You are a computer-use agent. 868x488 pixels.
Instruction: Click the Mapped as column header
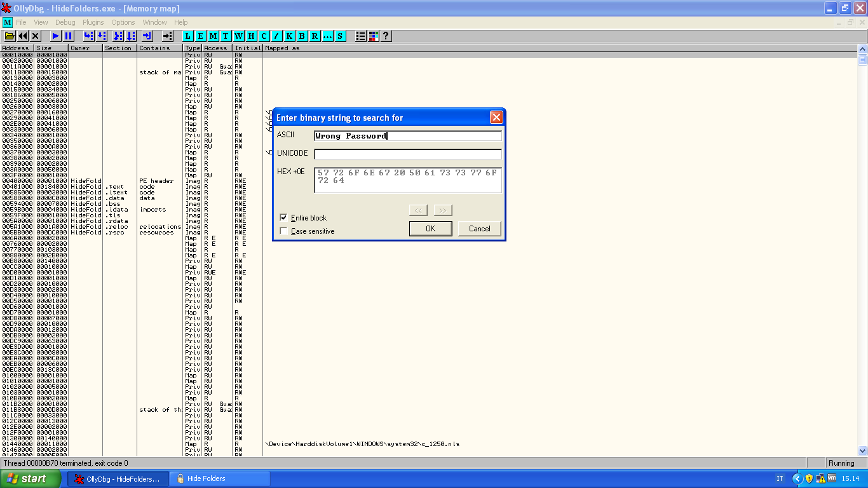point(560,48)
